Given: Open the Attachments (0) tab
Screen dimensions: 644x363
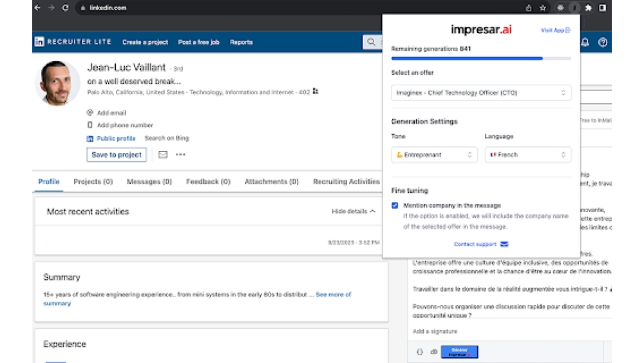Looking at the screenshot, I should tap(272, 181).
